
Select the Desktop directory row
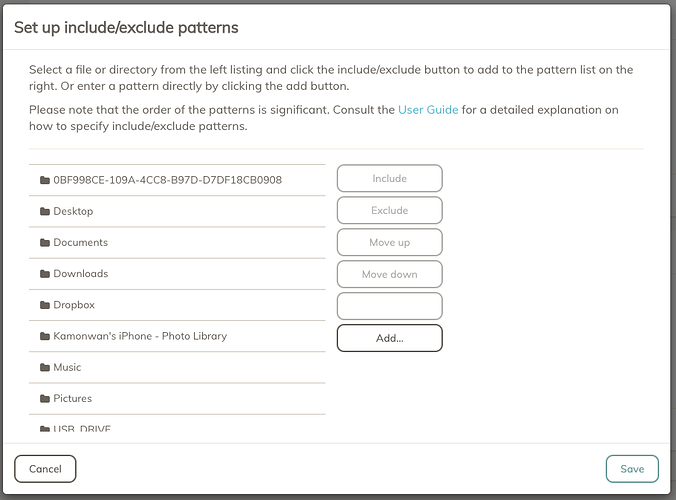(177, 211)
